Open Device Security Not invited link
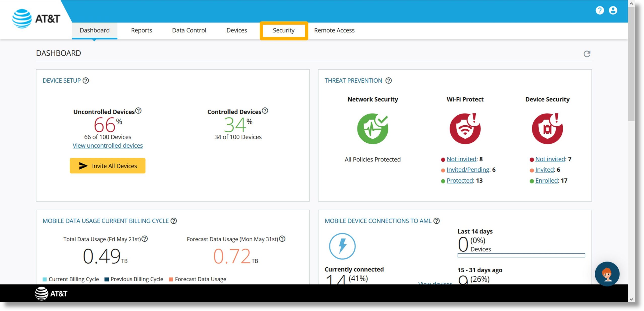This screenshot has height=311, width=644. tap(550, 159)
